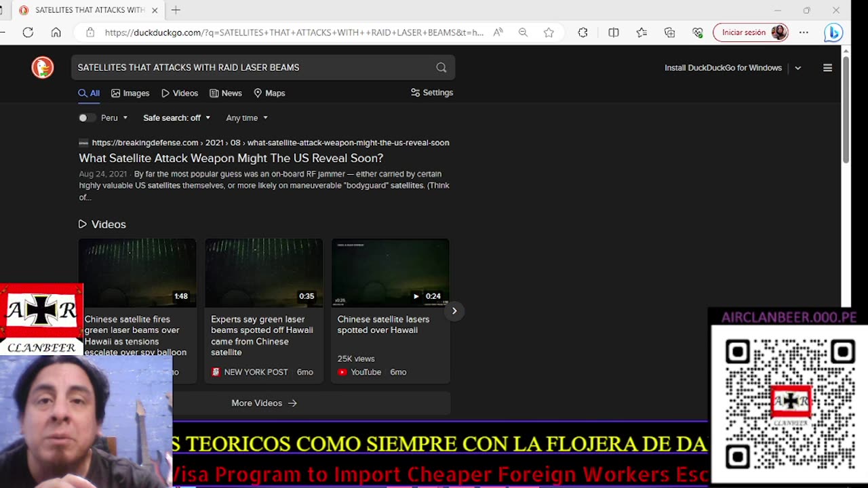Switch to the Videos tab

pos(180,94)
